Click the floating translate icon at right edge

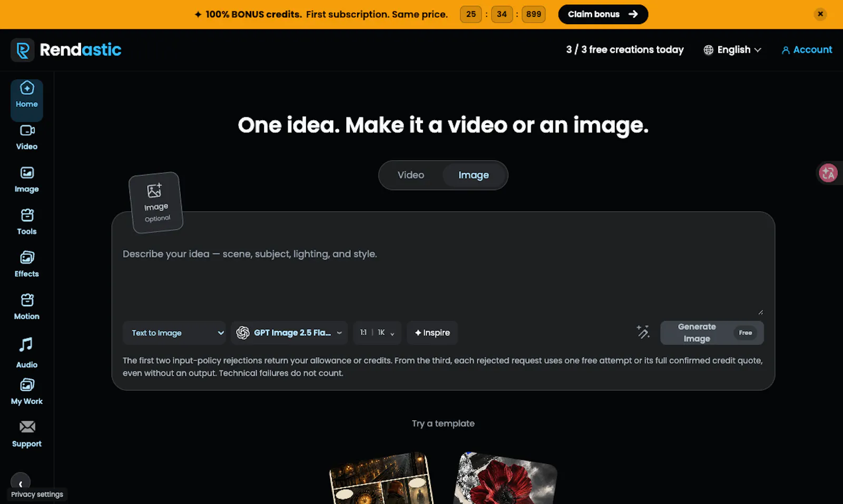[x=828, y=173]
